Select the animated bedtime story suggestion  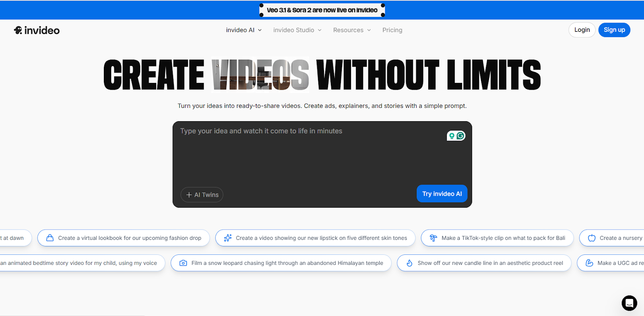pyautogui.click(x=82, y=263)
